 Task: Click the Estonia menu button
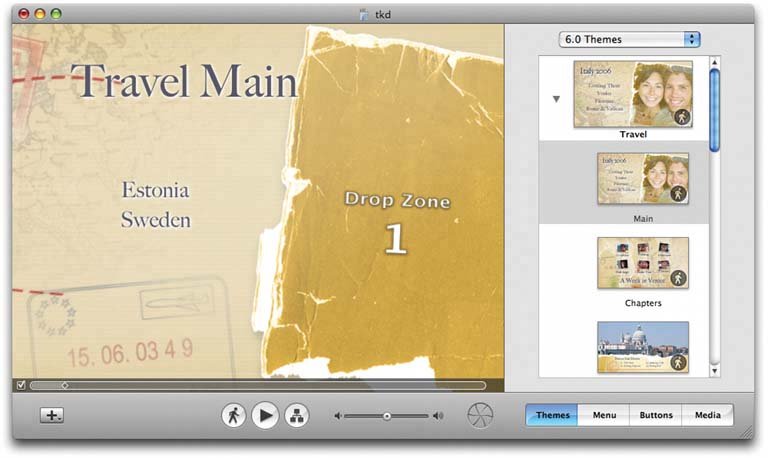155,190
